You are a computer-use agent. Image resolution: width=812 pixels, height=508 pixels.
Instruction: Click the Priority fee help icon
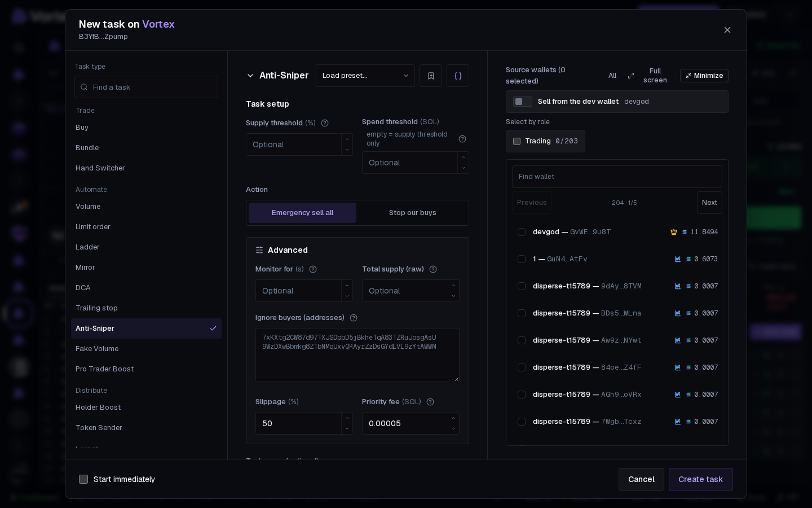(x=430, y=402)
